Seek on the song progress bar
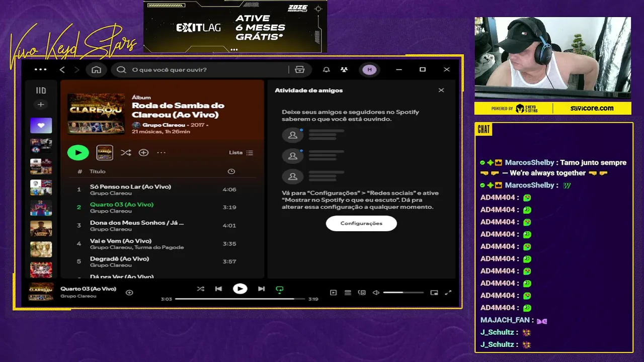The image size is (644, 362). (240, 299)
